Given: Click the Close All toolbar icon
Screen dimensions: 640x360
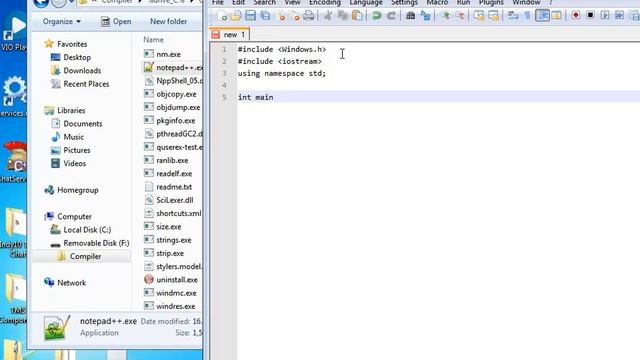Looking at the screenshot, I should pos(295,16).
